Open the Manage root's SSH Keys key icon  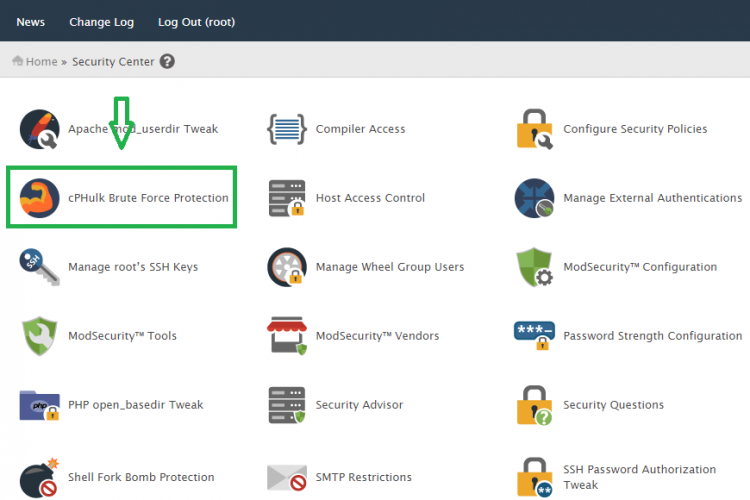point(39,267)
